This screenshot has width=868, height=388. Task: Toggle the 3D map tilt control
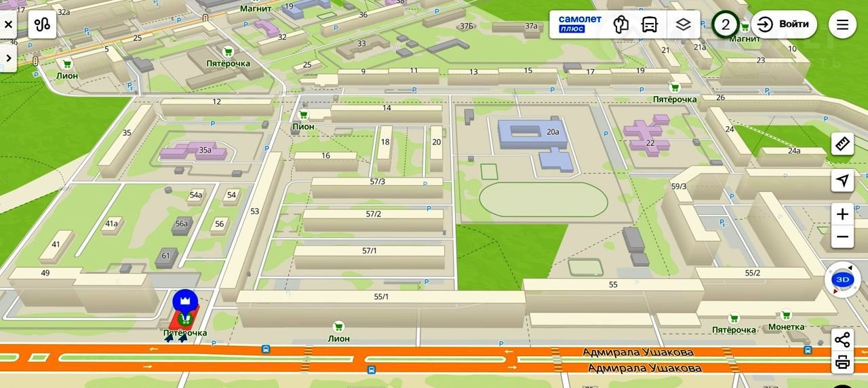(842, 279)
